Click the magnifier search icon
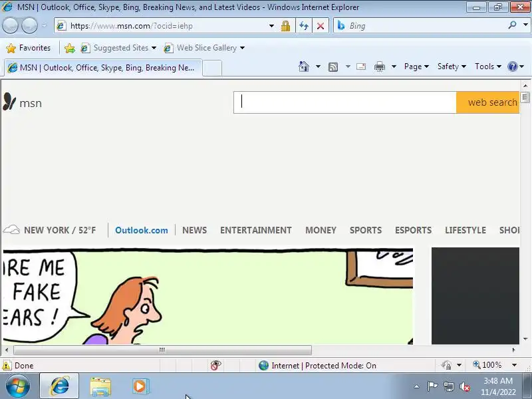Image resolution: width=532 pixels, height=399 pixels. (x=512, y=25)
